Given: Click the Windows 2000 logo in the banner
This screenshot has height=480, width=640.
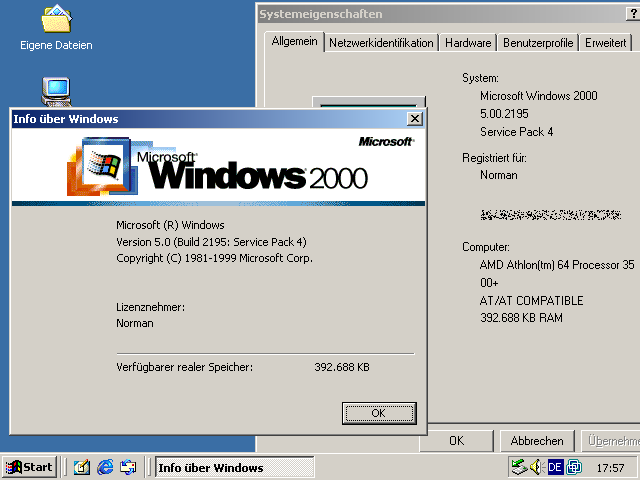Looking at the screenshot, I should [218, 167].
